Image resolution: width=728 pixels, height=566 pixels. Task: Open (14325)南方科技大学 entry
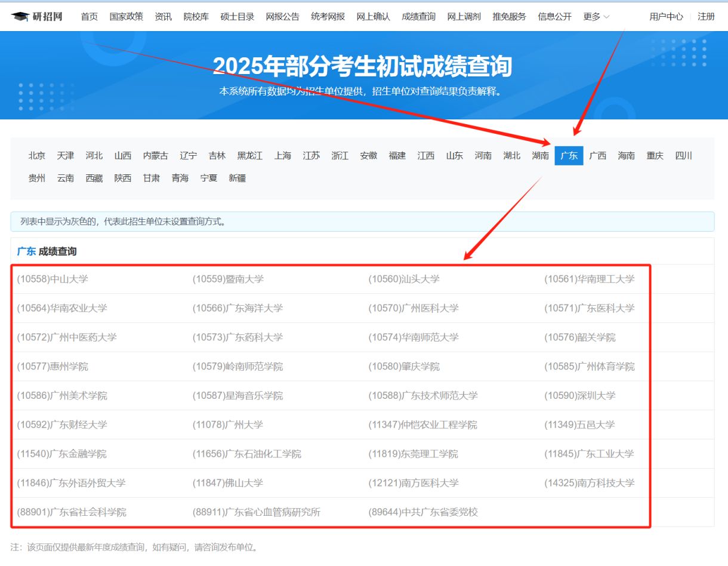click(590, 483)
